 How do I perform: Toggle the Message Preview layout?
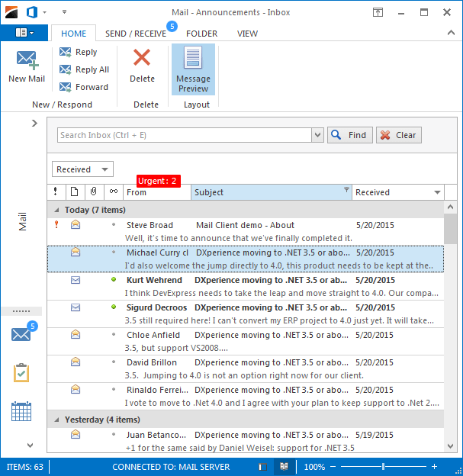point(193,69)
